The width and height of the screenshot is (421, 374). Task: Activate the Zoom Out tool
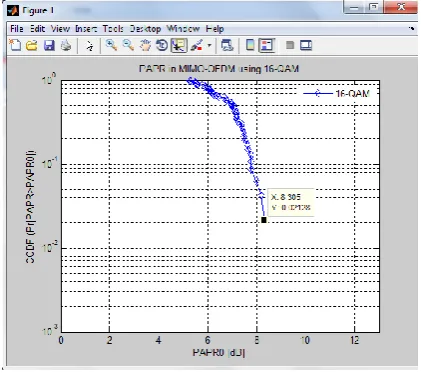coord(128,45)
